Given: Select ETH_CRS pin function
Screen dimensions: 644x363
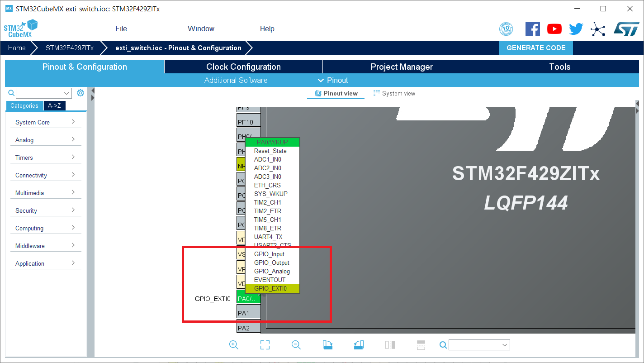Looking at the screenshot, I should point(272,185).
